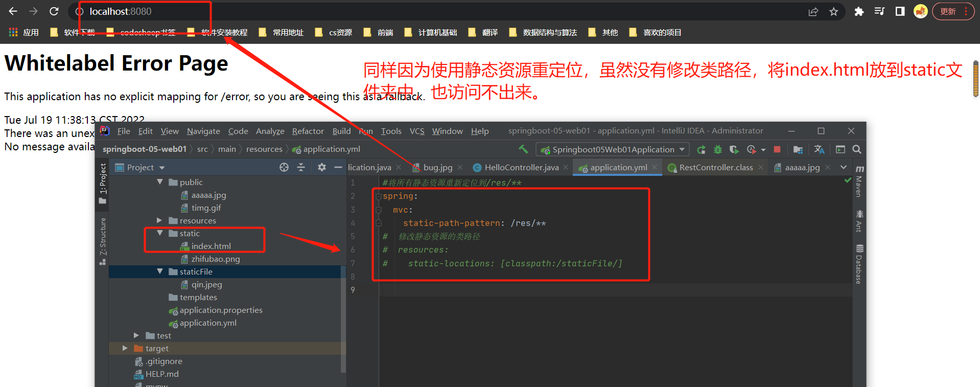Click the browser page vertical scrollbar
This screenshot has height=387, width=980.
(x=976, y=79)
